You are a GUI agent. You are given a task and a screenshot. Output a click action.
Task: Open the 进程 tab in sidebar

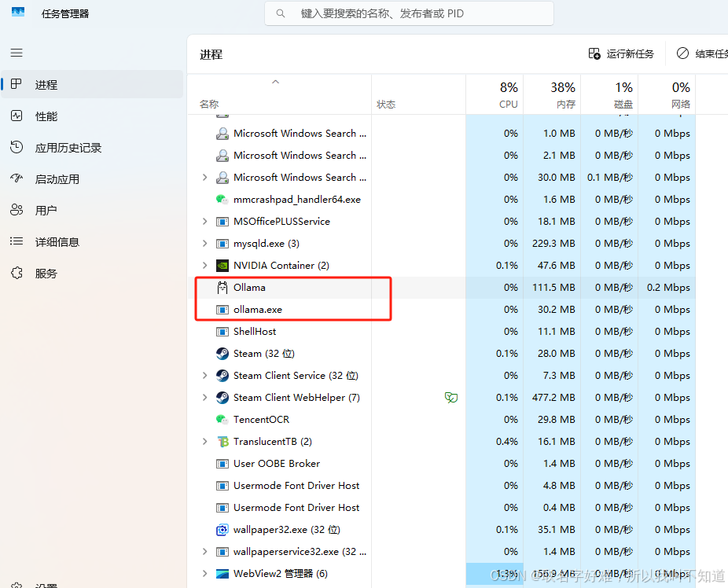point(92,84)
